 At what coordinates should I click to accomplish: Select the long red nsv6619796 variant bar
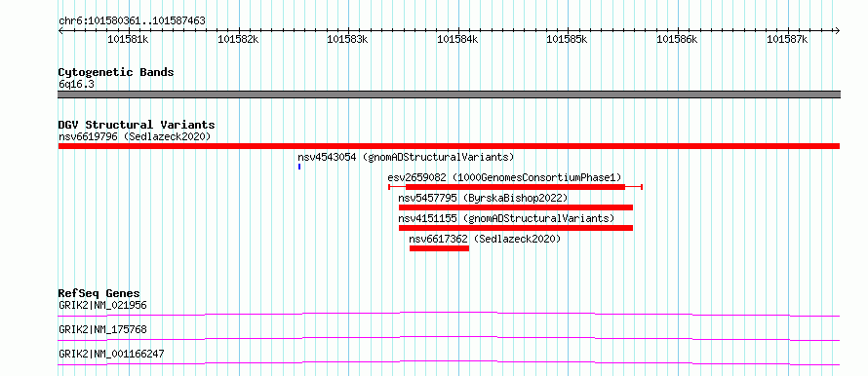pos(449,146)
